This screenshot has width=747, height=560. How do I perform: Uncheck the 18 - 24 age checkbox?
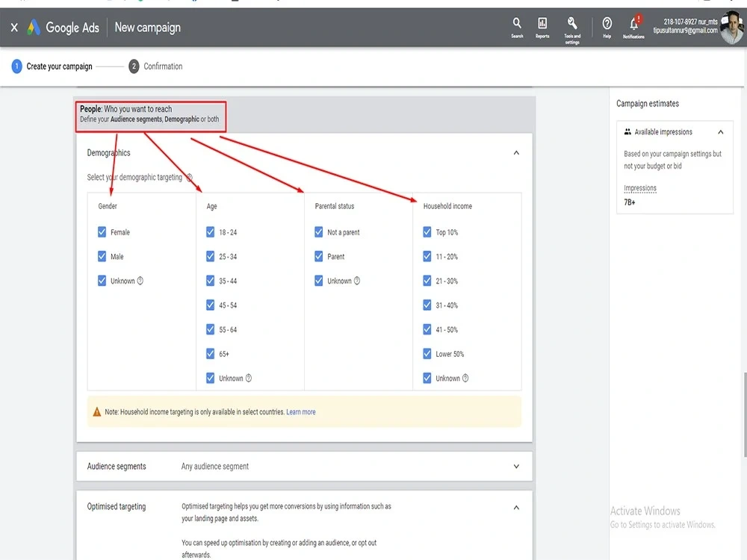click(210, 232)
